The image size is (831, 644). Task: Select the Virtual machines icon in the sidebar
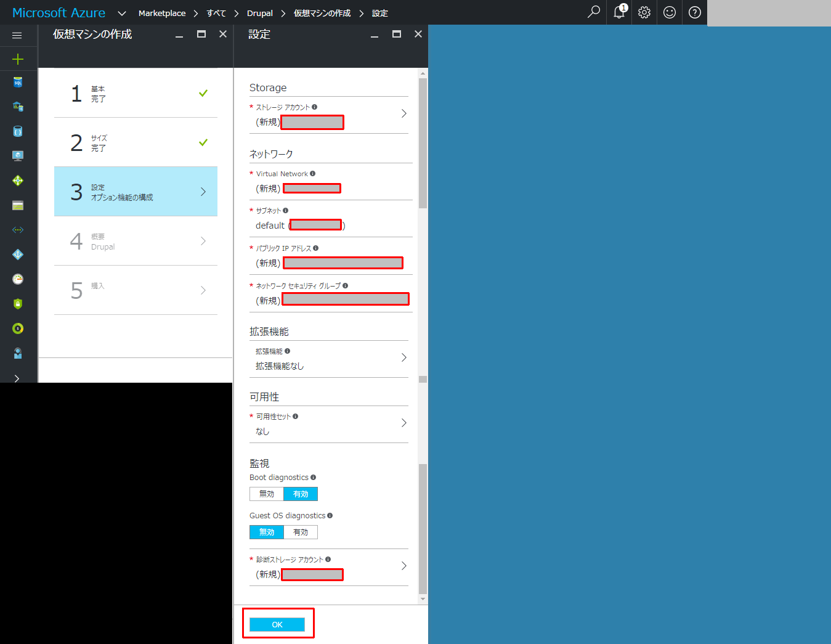click(x=18, y=156)
